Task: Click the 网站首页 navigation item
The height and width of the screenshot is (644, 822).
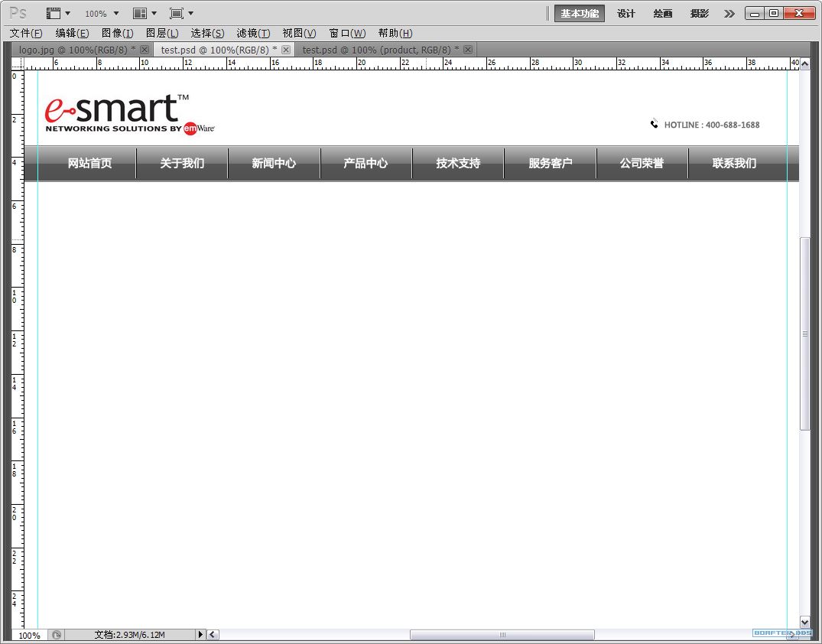Action: click(89, 163)
